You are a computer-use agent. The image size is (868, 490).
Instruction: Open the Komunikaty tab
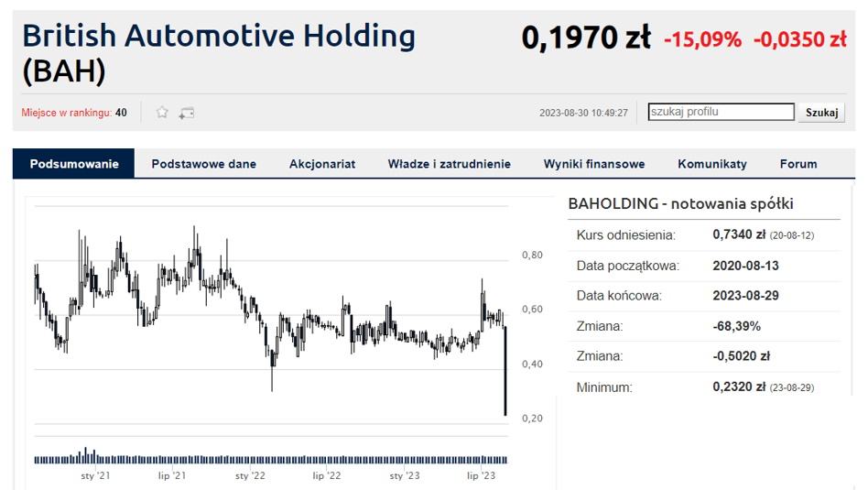click(712, 164)
